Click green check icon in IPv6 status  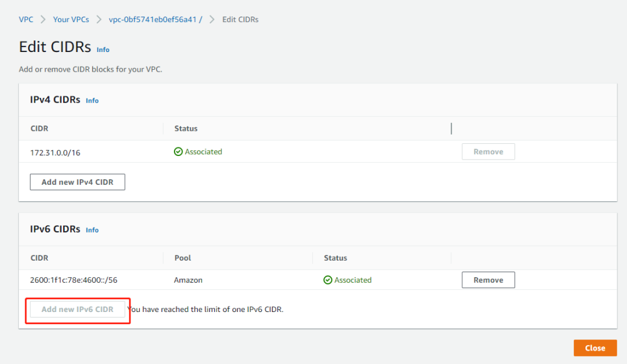pyautogui.click(x=328, y=280)
